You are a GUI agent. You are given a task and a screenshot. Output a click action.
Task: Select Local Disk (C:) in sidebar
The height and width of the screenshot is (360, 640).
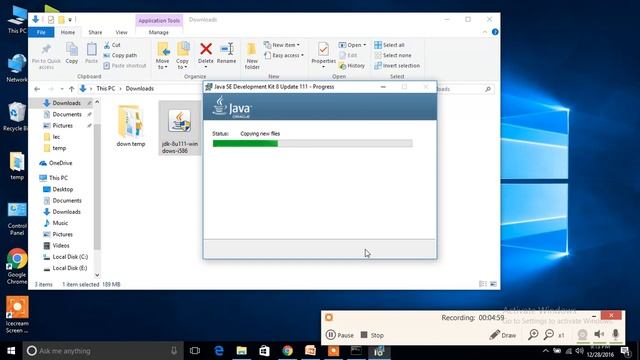[70, 257]
